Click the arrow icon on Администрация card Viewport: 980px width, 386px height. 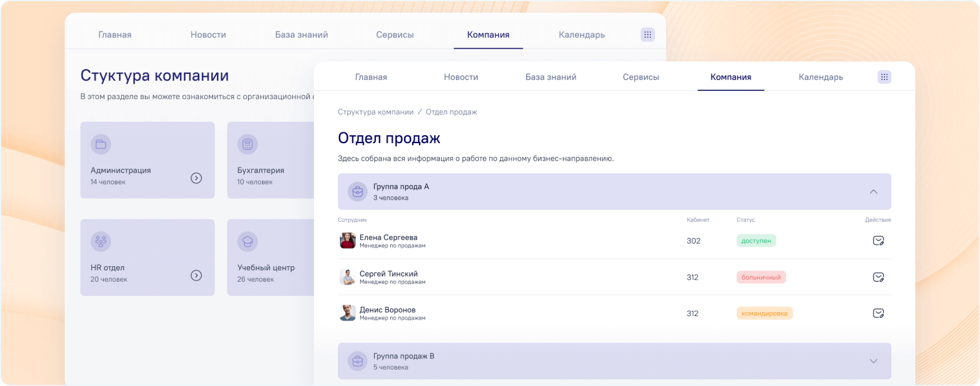[196, 178]
